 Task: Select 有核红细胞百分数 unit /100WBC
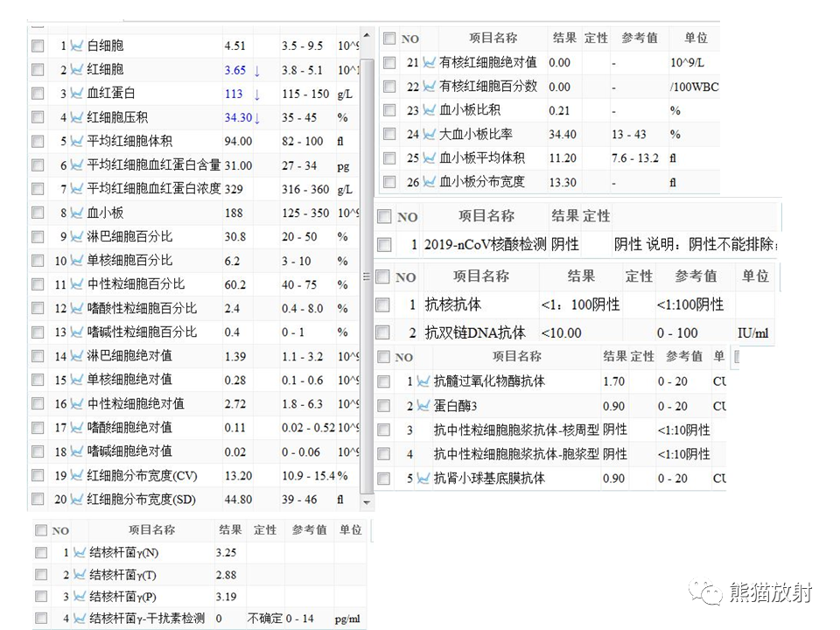[x=694, y=87]
